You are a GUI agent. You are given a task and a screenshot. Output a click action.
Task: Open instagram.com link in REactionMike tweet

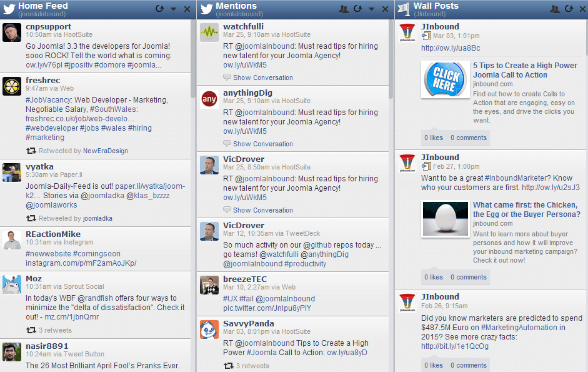pyautogui.click(x=81, y=263)
